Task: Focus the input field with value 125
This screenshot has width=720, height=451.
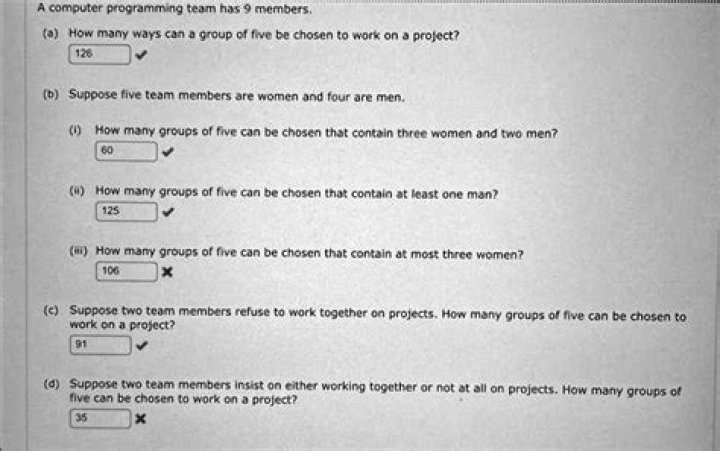Action: pyautogui.click(x=126, y=211)
